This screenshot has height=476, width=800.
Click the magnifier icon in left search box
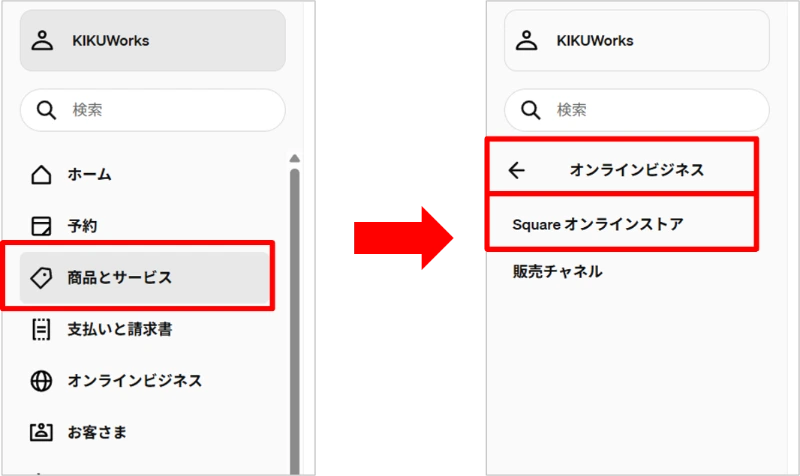pyautogui.click(x=45, y=110)
